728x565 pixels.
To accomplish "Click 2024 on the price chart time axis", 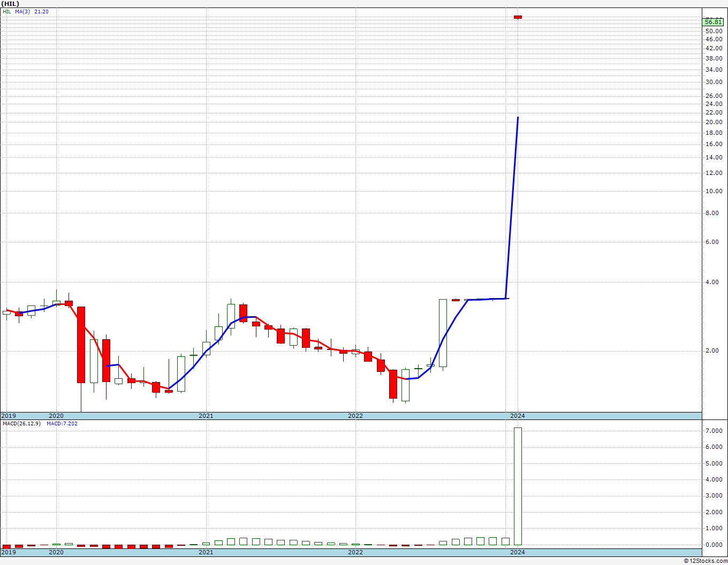I will tap(517, 416).
